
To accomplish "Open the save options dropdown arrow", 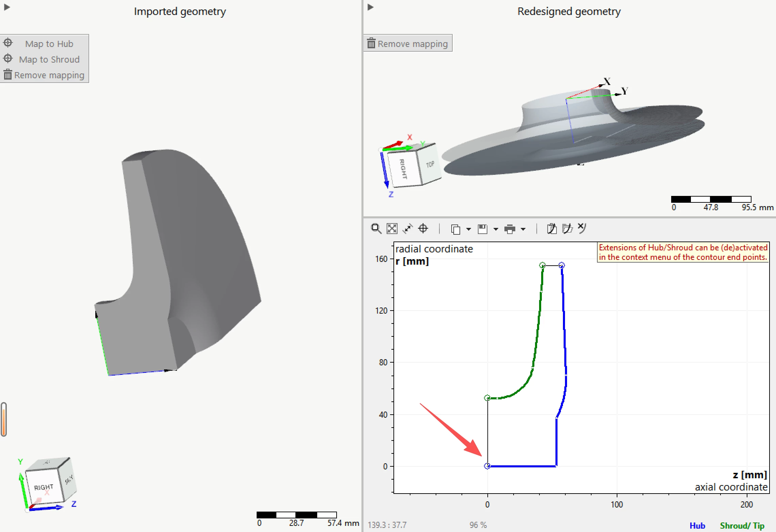I will pos(496,229).
